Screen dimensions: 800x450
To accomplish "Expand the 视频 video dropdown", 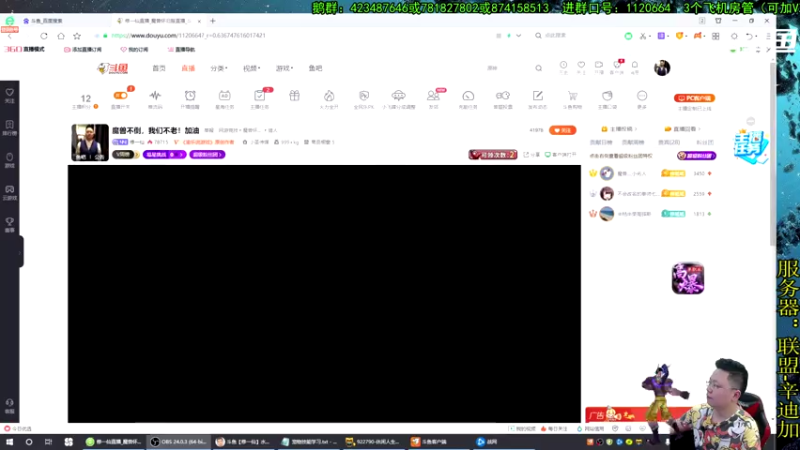I will [252, 68].
